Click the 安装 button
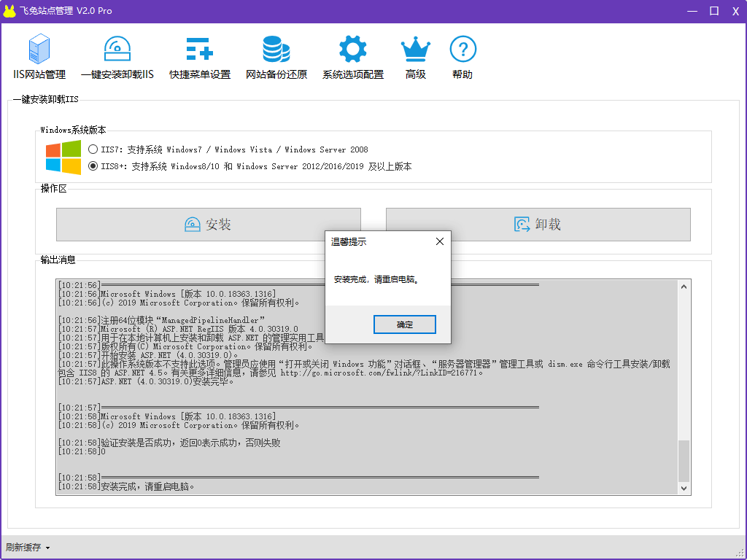The width and height of the screenshot is (747, 560). [209, 225]
